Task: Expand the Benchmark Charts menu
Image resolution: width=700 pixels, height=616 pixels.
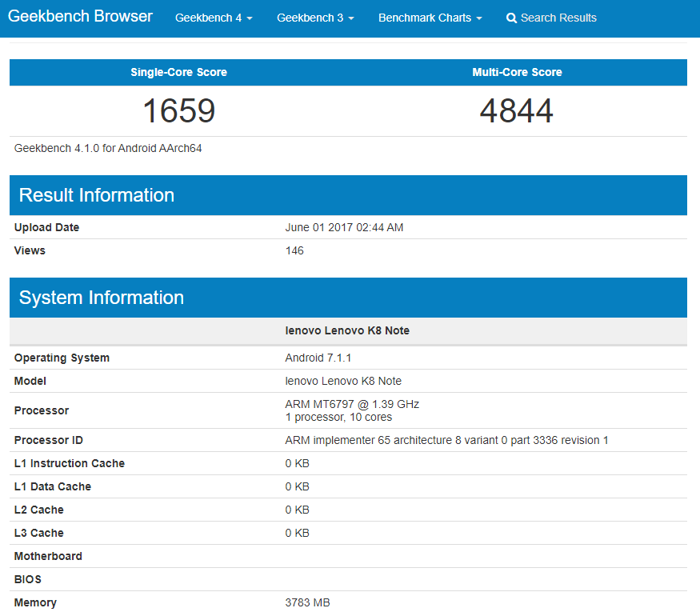Action: pyautogui.click(x=430, y=18)
